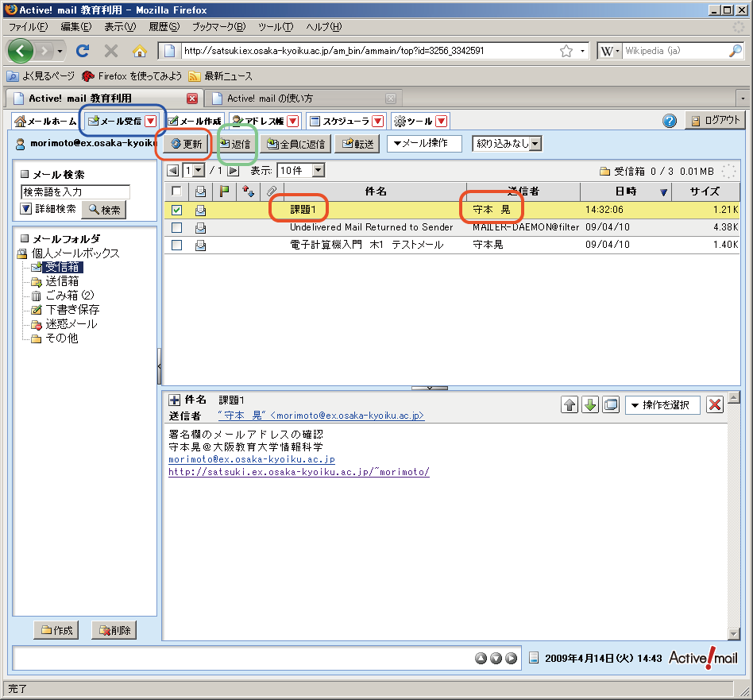Check the Undelivered Mail message checkbox
The width and height of the screenshot is (753, 700).
point(176,227)
